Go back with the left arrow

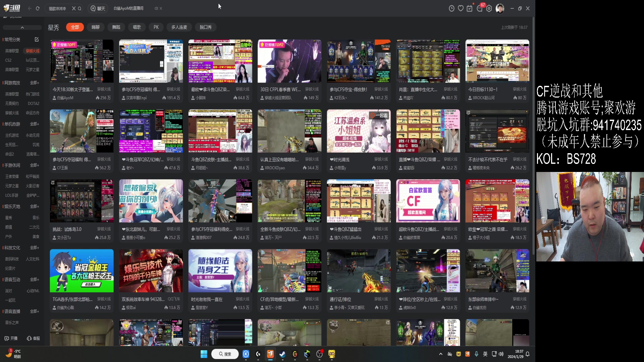pyautogui.click(x=30, y=8)
